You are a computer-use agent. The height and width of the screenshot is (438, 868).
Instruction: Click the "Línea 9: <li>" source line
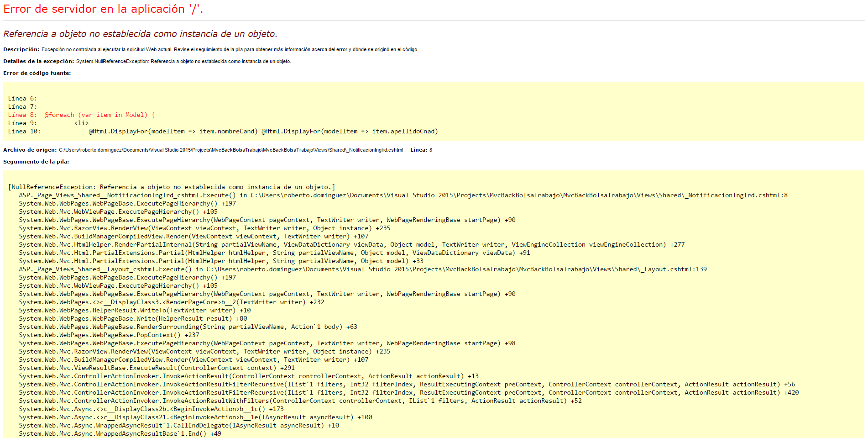point(48,123)
